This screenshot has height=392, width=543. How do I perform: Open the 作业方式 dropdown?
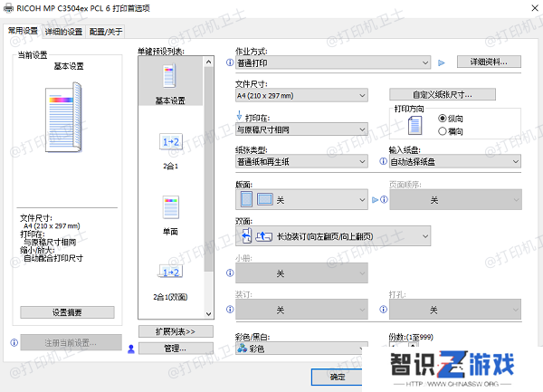[333, 62]
